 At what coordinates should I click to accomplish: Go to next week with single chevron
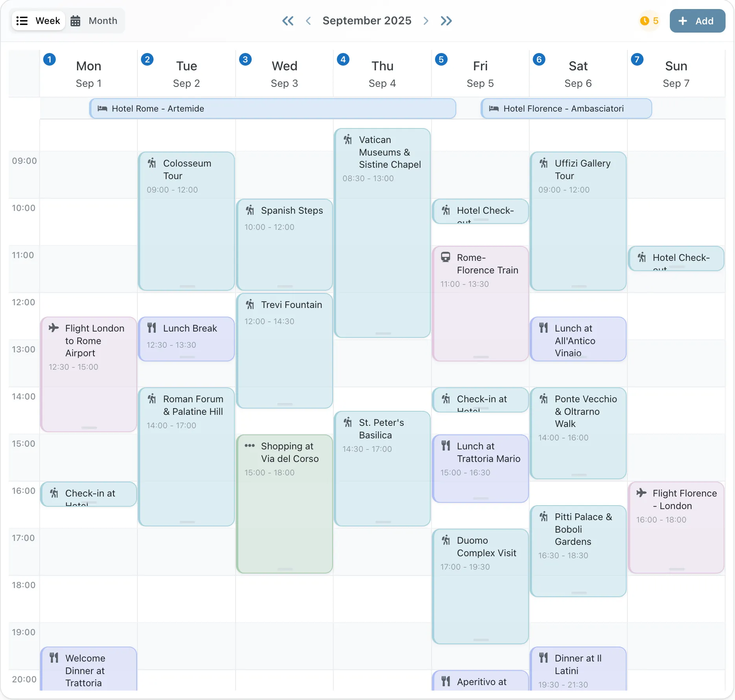[x=426, y=21]
